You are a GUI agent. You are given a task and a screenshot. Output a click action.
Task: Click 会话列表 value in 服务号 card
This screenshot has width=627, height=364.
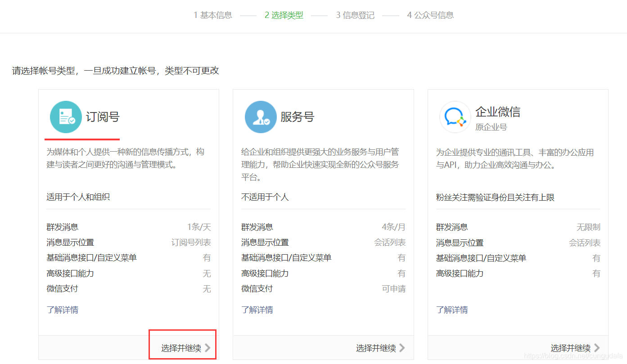pyautogui.click(x=390, y=243)
